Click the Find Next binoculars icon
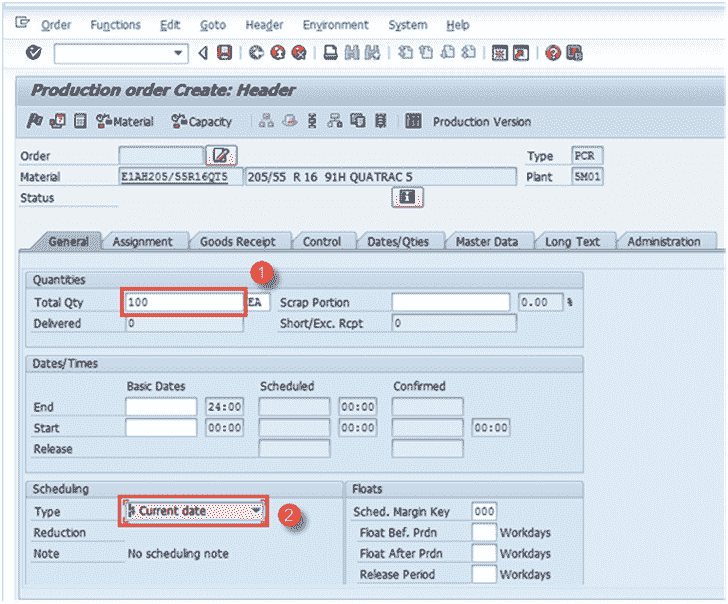 coord(372,53)
